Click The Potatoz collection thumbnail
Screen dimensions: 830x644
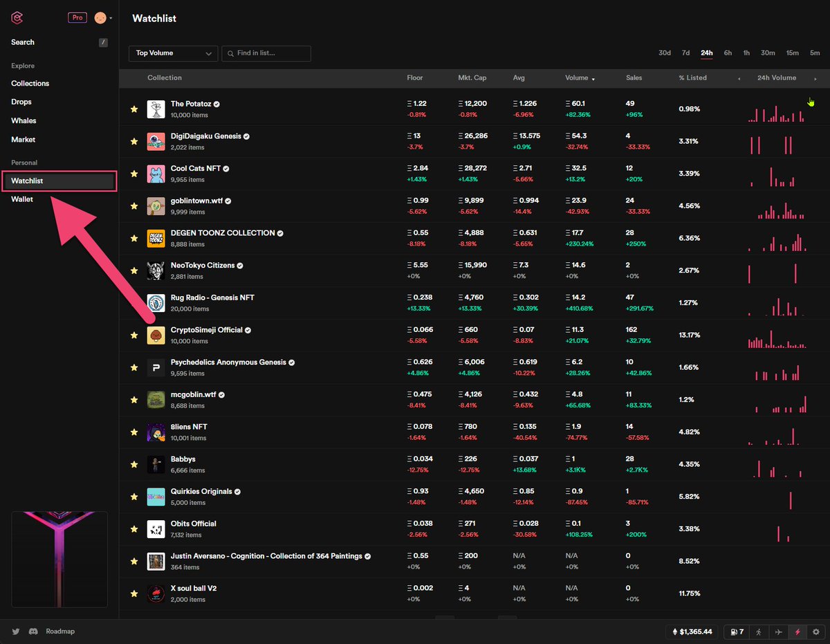point(156,109)
